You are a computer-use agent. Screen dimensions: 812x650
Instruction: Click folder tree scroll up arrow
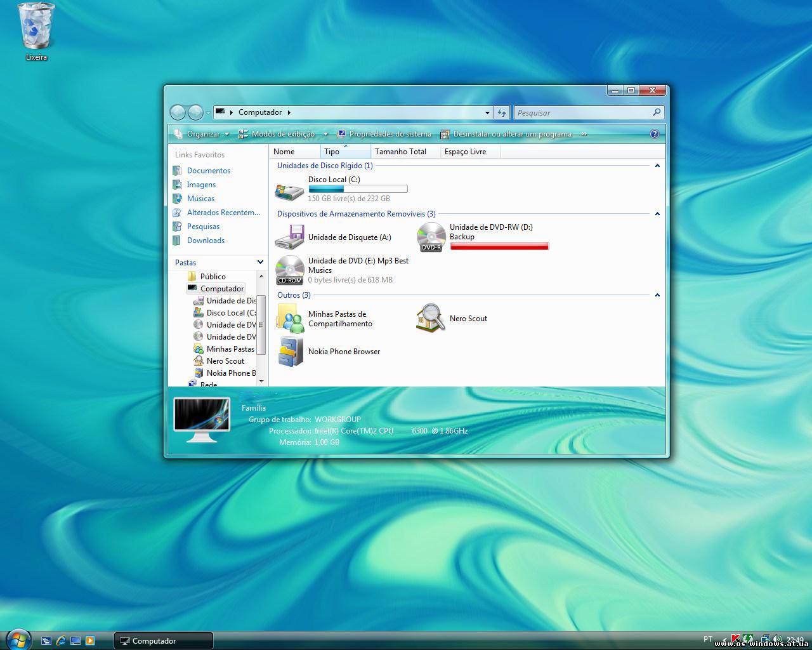click(x=261, y=277)
